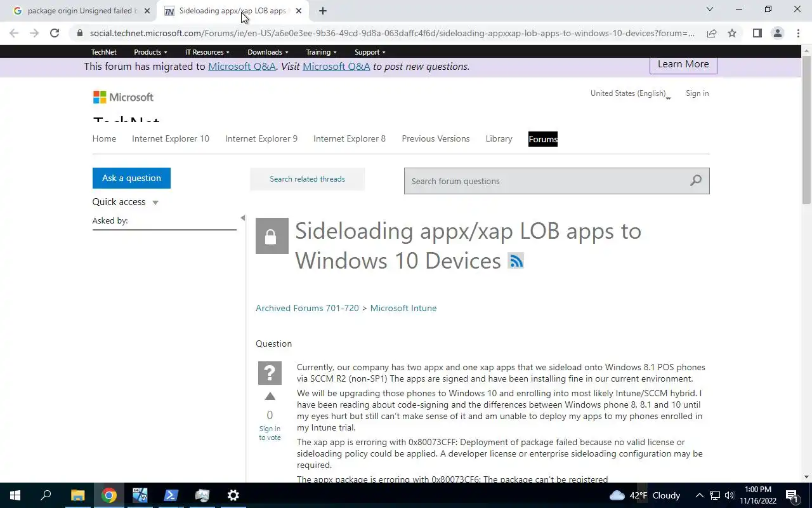
Task: Click the scrollbar down arrow
Action: 806,477
